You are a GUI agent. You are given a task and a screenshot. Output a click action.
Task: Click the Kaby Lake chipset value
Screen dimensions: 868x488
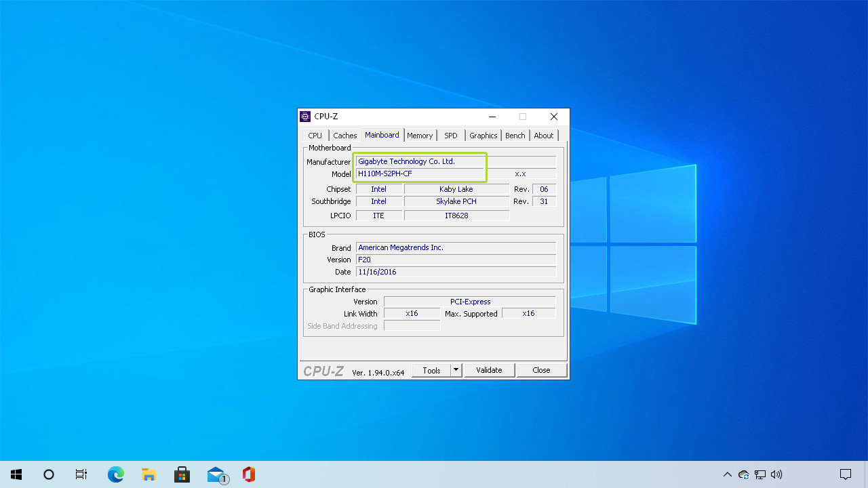(456, 189)
